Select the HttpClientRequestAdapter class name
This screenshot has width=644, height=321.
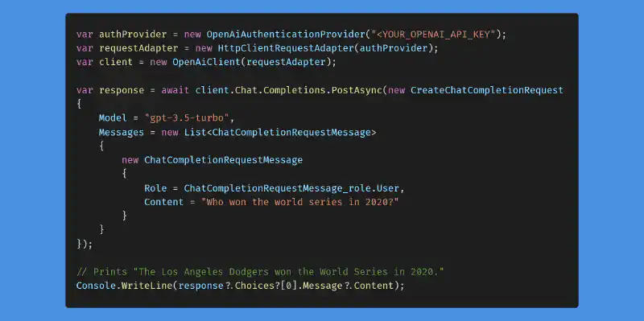tap(286, 48)
